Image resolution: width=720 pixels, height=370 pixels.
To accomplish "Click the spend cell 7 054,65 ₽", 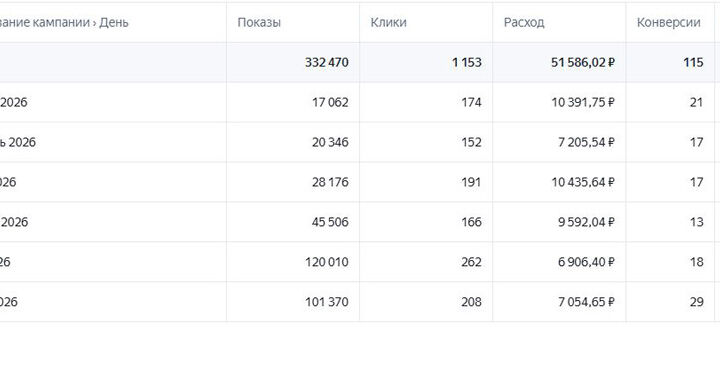I will [x=586, y=302].
